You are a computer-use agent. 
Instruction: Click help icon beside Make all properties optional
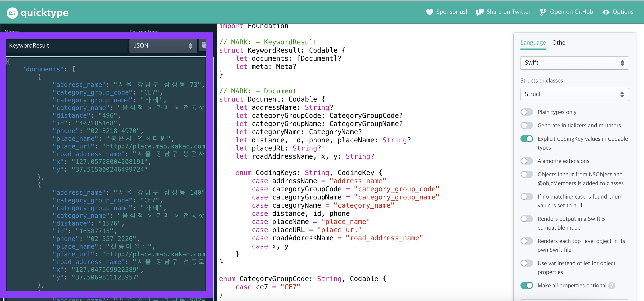tap(612, 286)
